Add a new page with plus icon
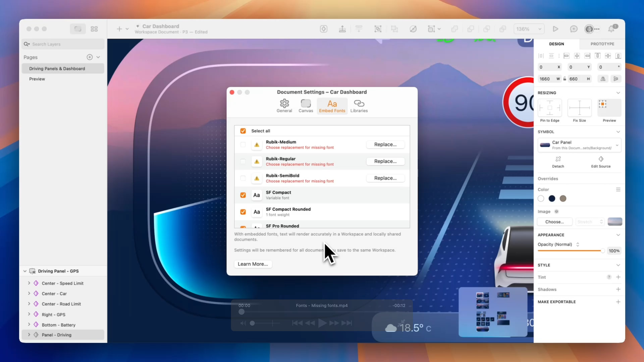 90,57
